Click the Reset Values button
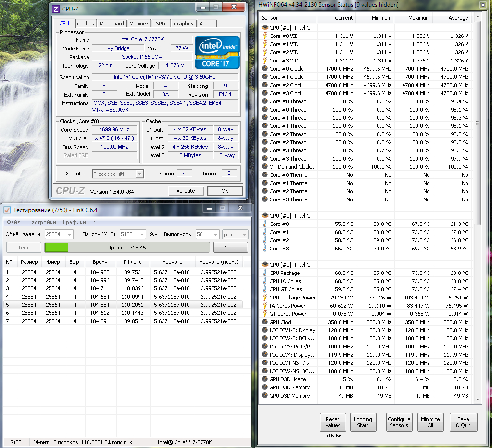 pos(333,423)
